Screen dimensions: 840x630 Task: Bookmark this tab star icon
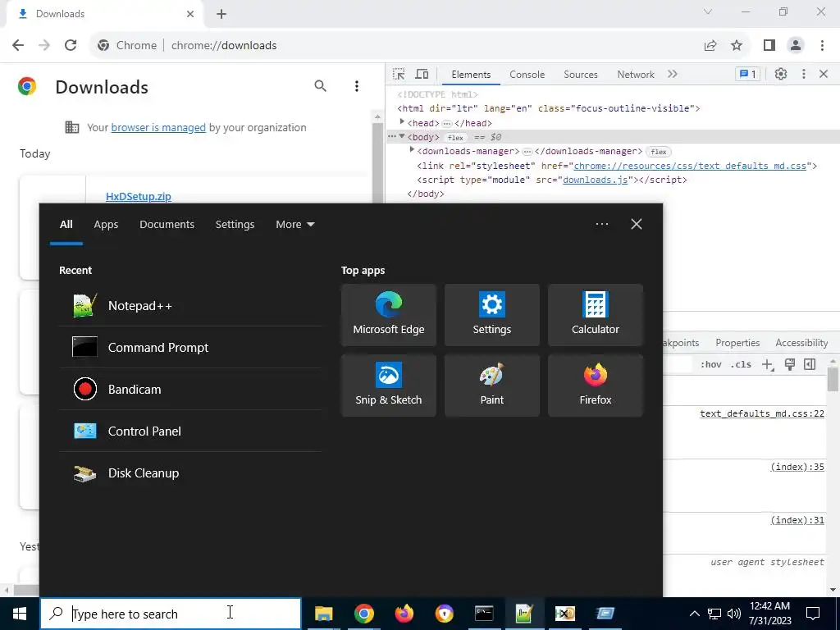coord(737,46)
